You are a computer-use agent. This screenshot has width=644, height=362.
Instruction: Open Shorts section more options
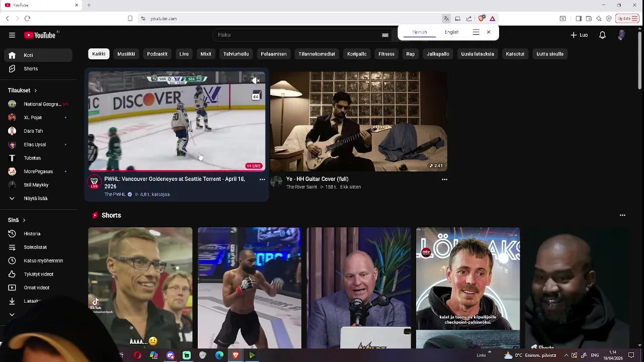coord(622,215)
